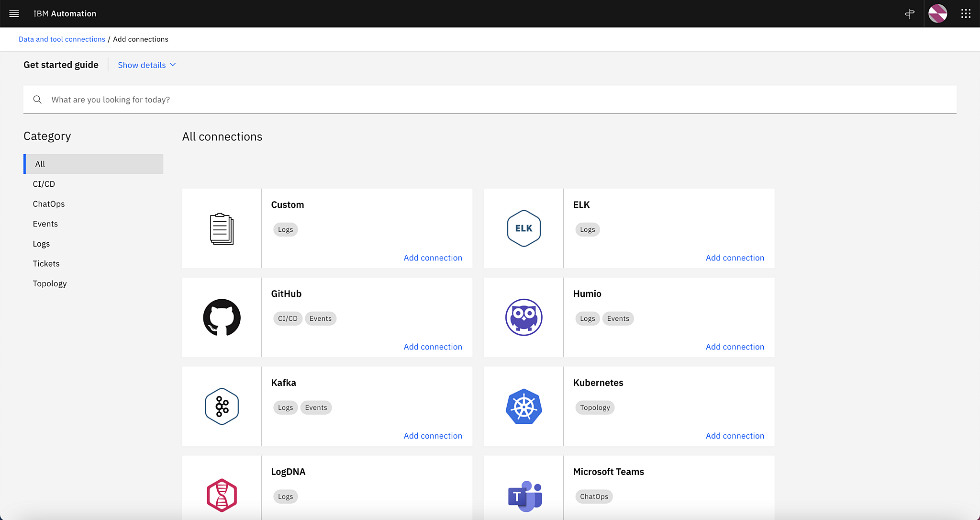Click the GitHub octocat logo

pos(222,317)
